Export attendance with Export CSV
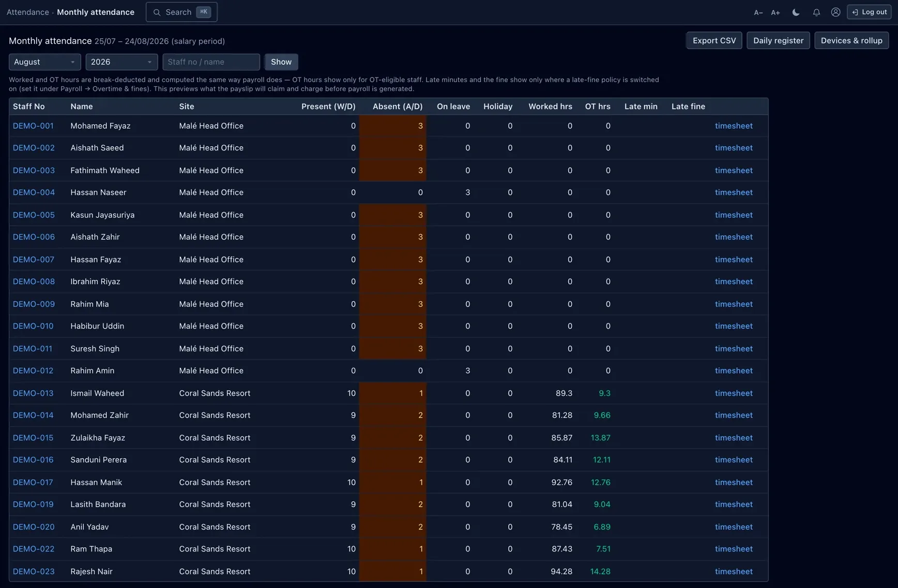The width and height of the screenshot is (898, 588). [x=714, y=40]
